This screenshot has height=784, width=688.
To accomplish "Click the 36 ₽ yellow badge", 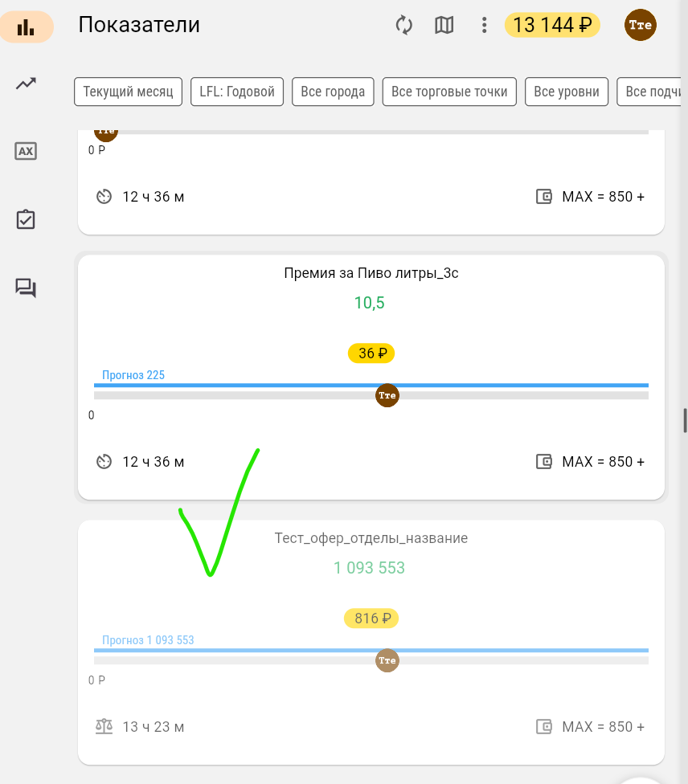I will click(371, 353).
